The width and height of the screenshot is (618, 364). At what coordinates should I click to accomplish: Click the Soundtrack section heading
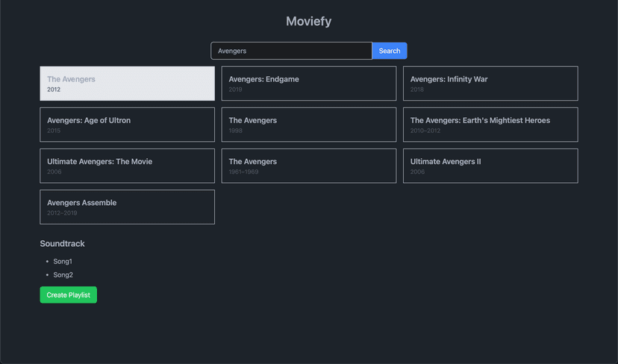(x=62, y=244)
